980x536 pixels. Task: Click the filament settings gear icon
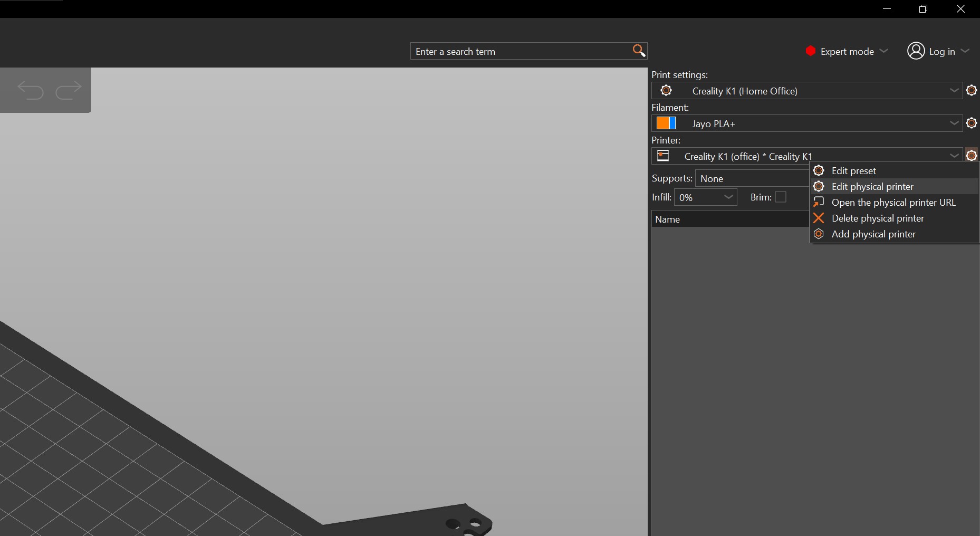971,123
